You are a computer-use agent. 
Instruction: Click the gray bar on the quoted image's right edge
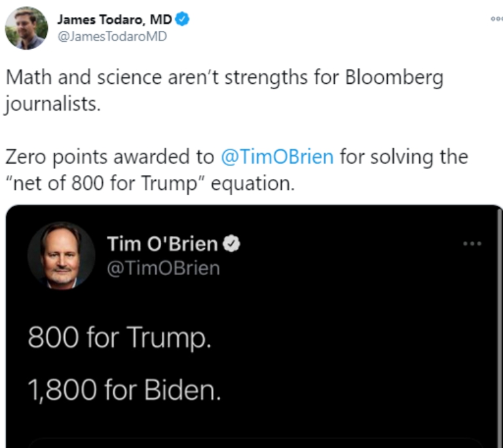click(x=500, y=327)
